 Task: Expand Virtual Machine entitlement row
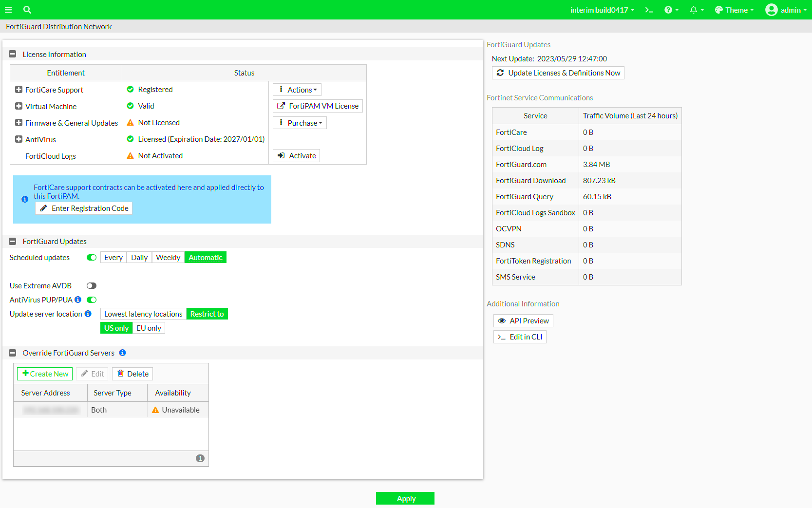coord(19,106)
